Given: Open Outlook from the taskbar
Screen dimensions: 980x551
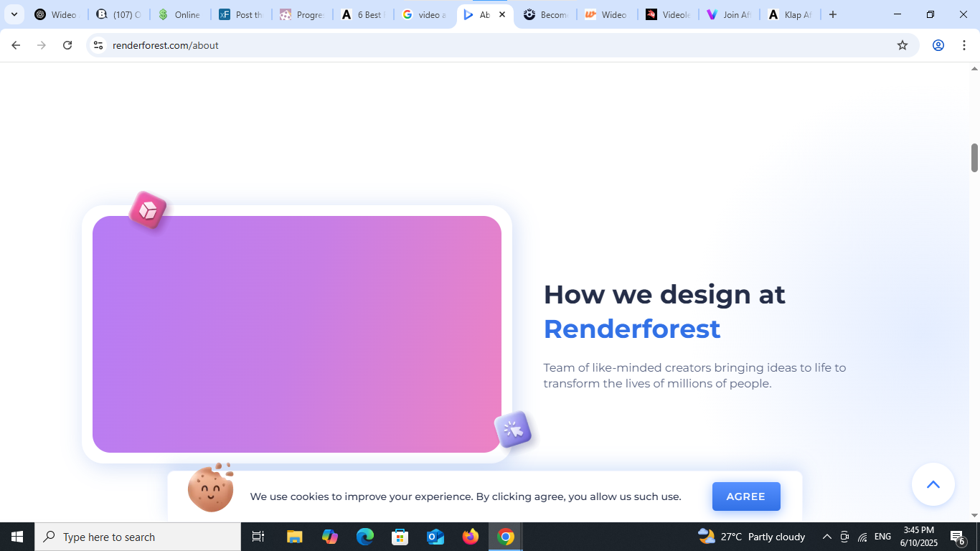Looking at the screenshot, I should 435,537.
